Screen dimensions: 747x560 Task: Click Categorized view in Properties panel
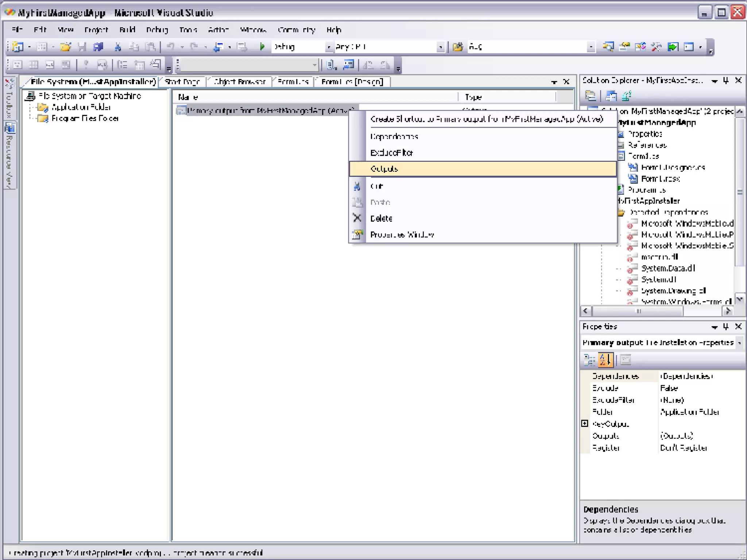589,360
